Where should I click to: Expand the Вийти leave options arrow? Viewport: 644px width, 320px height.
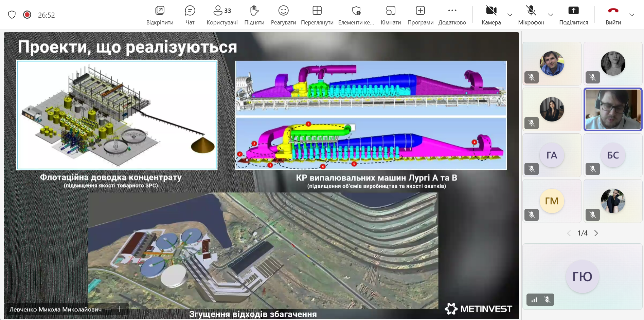(632, 15)
